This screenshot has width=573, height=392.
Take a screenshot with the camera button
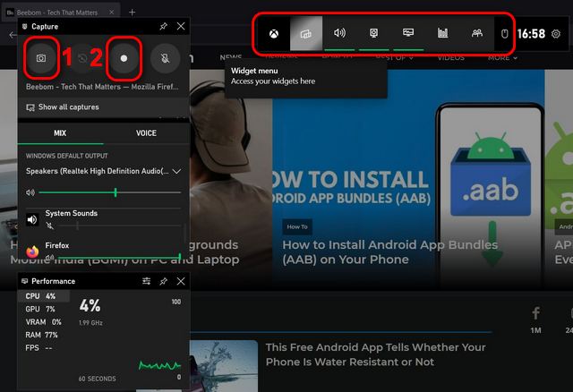tap(41, 58)
